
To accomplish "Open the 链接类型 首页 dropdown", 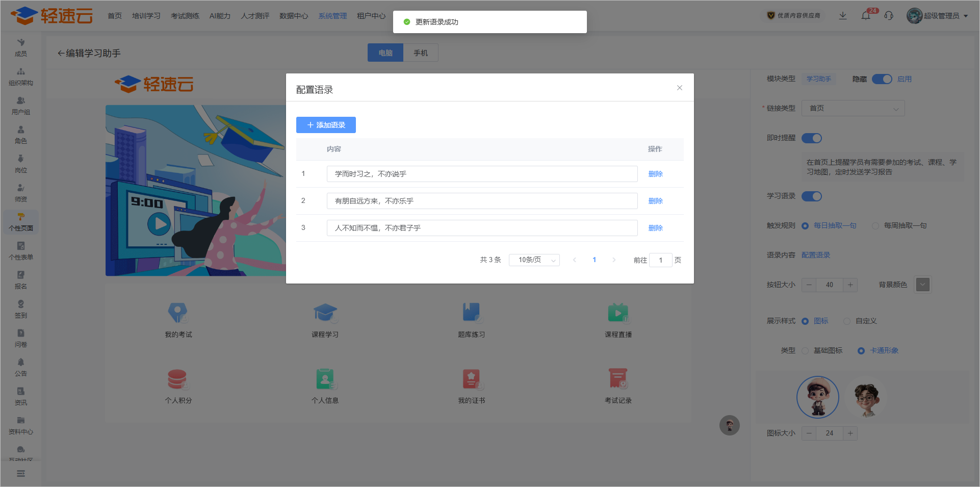I will pos(853,108).
